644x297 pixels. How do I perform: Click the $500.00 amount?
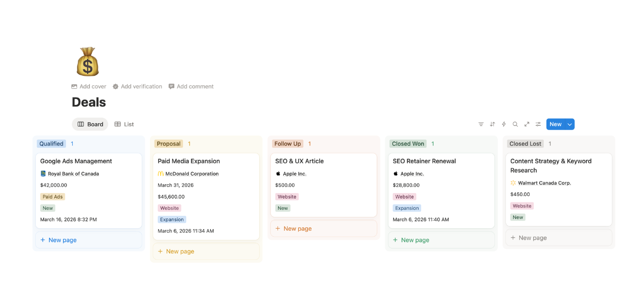click(x=285, y=185)
